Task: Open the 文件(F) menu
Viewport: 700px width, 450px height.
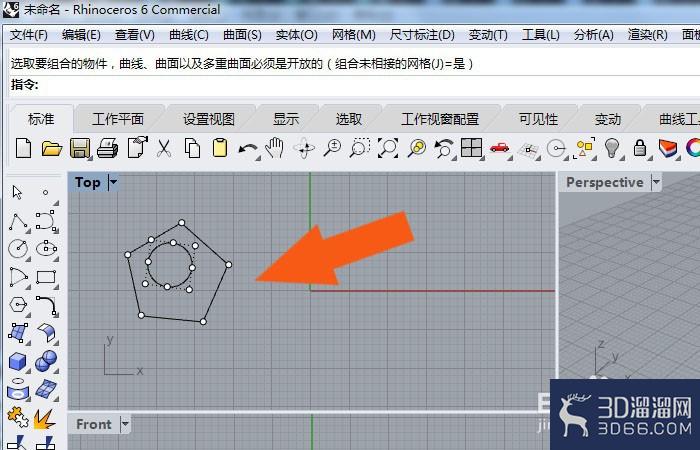Action: click(29, 35)
